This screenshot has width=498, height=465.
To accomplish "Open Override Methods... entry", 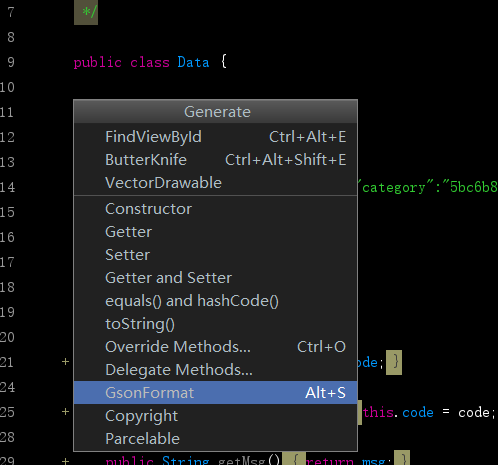I will [x=215, y=347].
